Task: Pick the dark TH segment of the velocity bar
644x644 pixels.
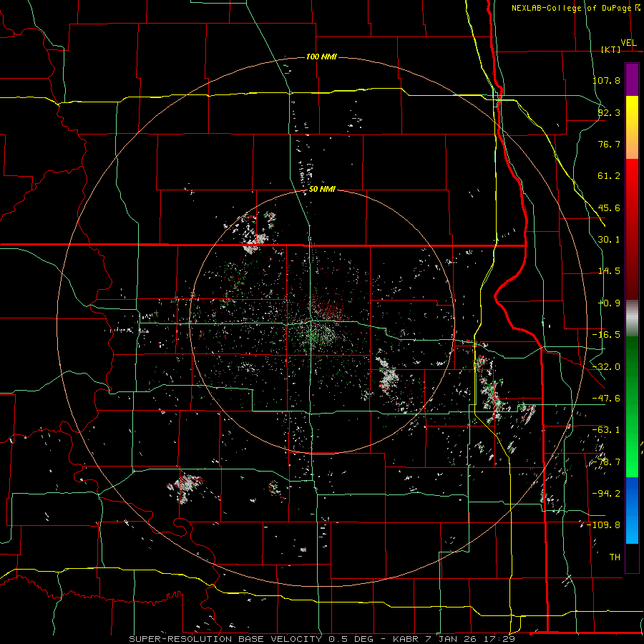Action: pyautogui.click(x=632, y=557)
